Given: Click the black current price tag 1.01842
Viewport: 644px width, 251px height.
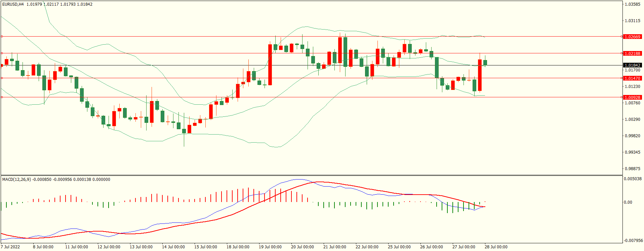Looking at the screenshot, I should 632,65.
